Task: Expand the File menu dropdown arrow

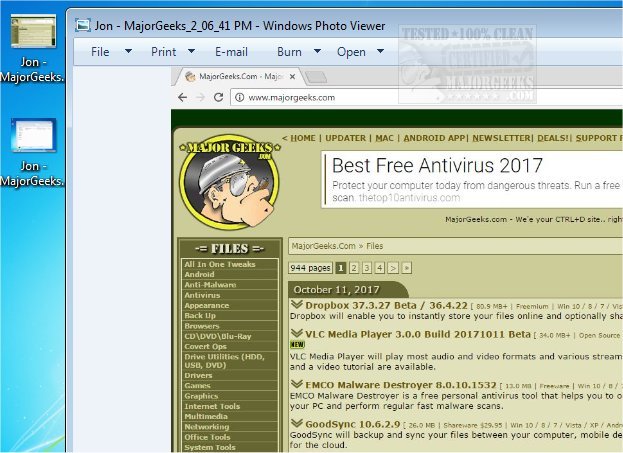Action: 128,51
